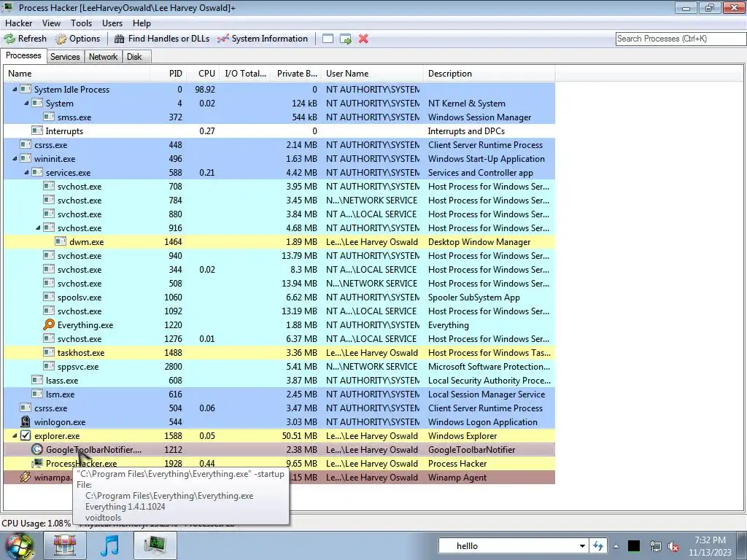This screenshot has width=747, height=560.
Task: Click the taskhost.exe process icon
Action: coord(49,352)
